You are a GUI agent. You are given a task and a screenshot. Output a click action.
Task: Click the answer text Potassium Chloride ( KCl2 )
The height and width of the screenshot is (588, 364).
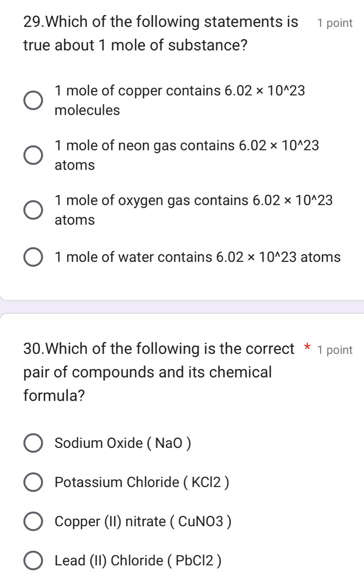pyautogui.click(x=142, y=483)
